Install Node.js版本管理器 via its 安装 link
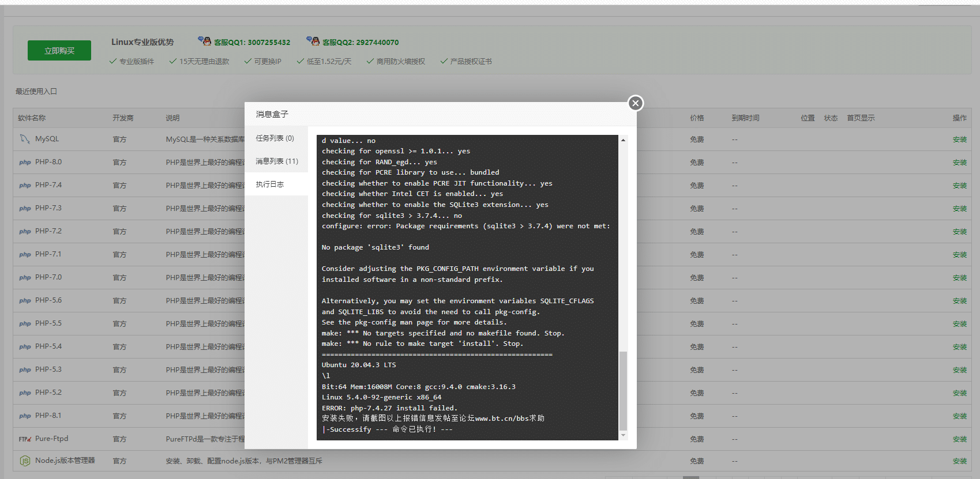 tap(960, 461)
